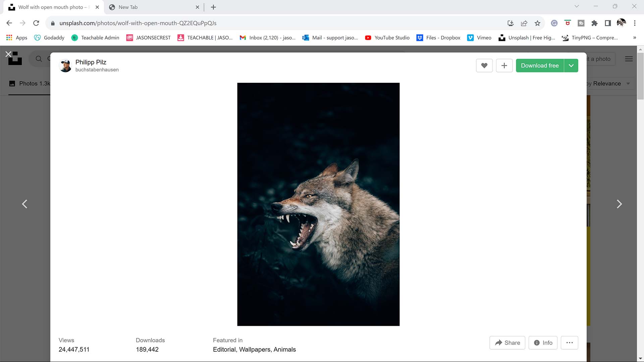The height and width of the screenshot is (362, 644).
Task: Click the Download free button
Action: pos(540,66)
